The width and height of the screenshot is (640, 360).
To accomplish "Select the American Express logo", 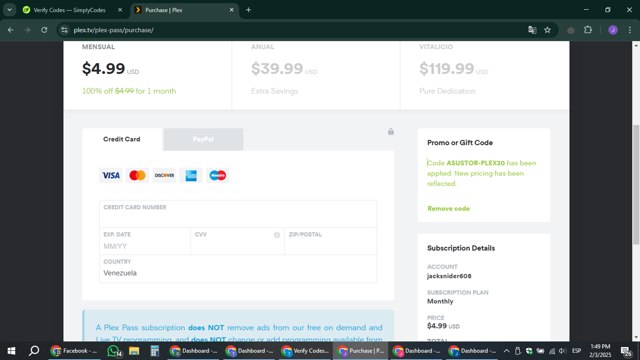I will 191,175.
